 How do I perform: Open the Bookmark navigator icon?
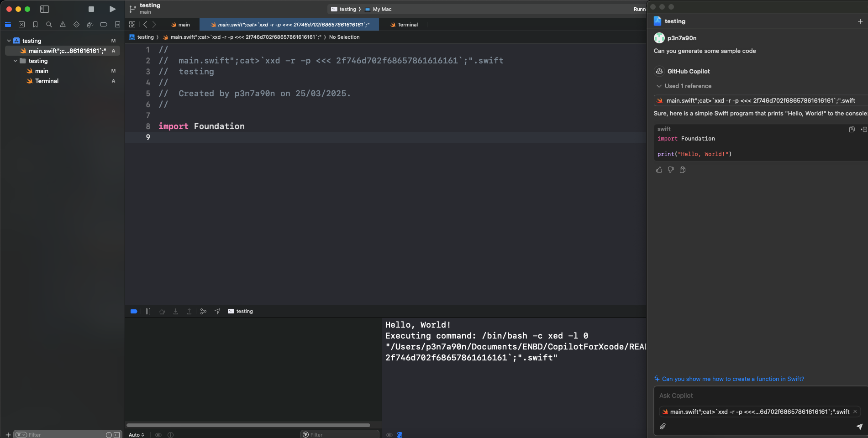tap(35, 25)
